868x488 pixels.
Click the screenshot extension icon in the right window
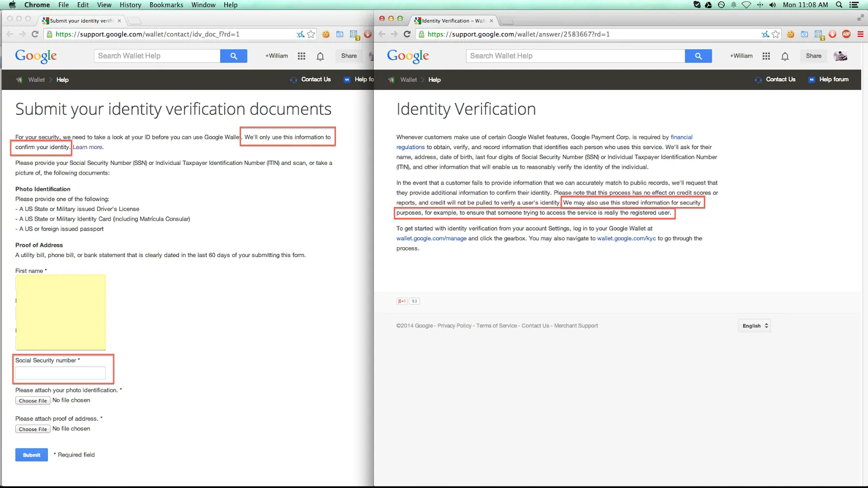click(819, 35)
